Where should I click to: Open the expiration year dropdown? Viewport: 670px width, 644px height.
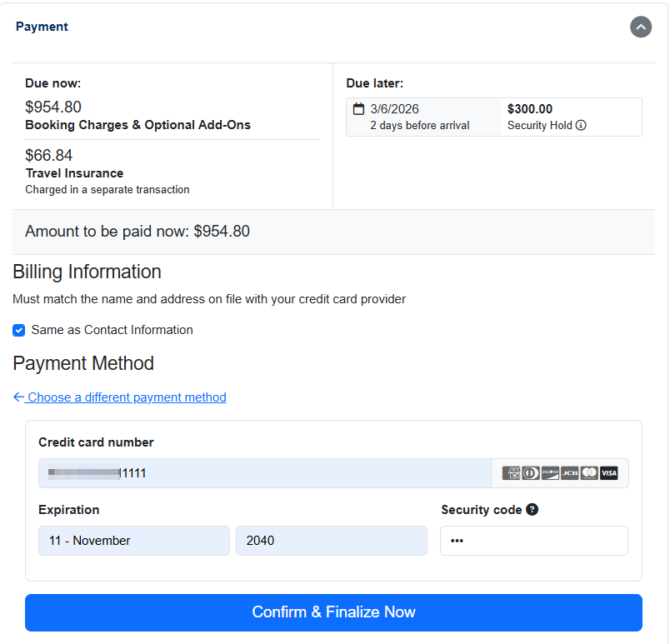[x=331, y=541]
